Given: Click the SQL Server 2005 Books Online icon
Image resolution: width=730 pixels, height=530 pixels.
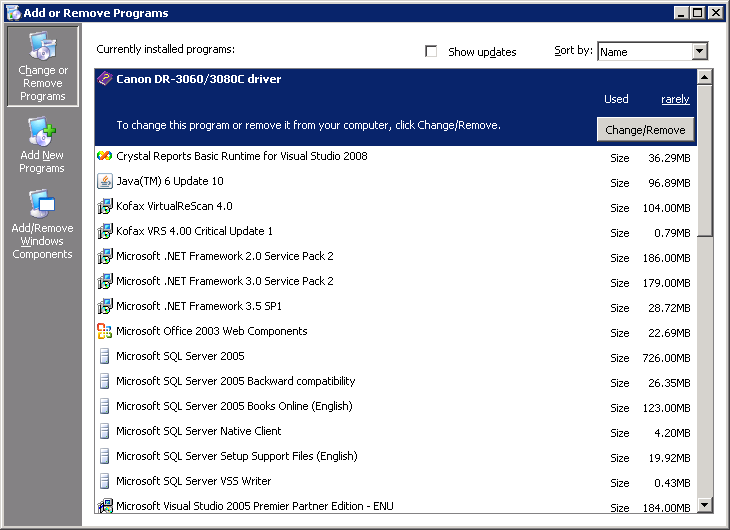Looking at the screenshot, I should click(x=105, y=406).
